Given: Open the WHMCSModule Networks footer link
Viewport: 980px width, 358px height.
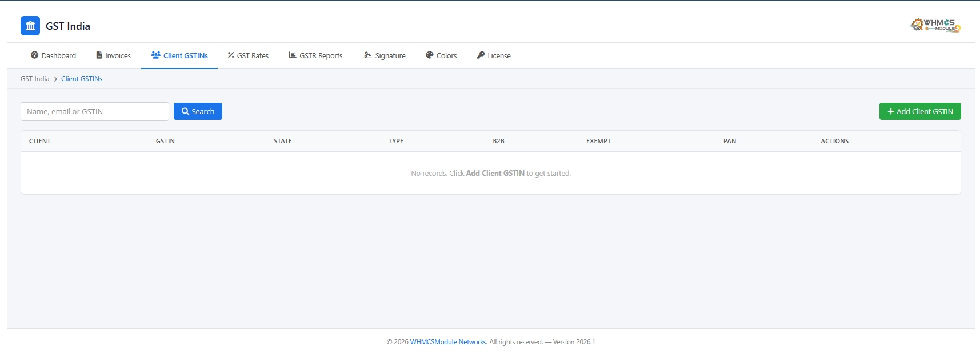Looking at the screenshot, I should (448, 342).
